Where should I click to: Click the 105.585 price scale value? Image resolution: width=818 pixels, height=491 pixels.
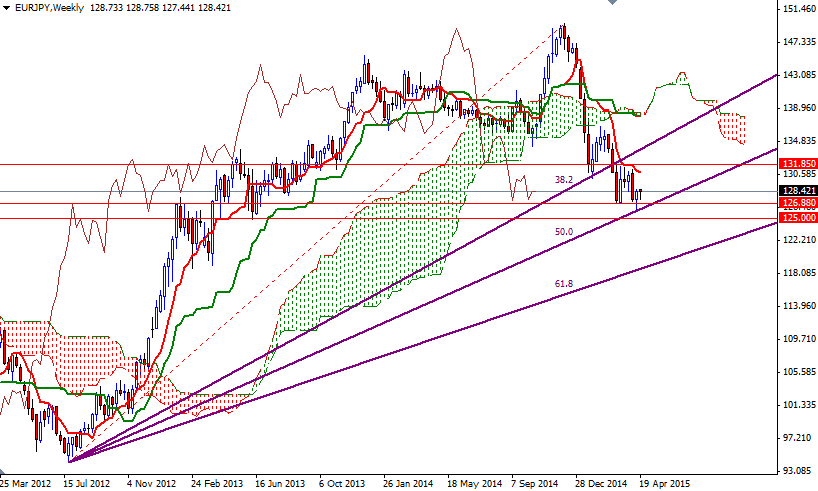(799, 372)
